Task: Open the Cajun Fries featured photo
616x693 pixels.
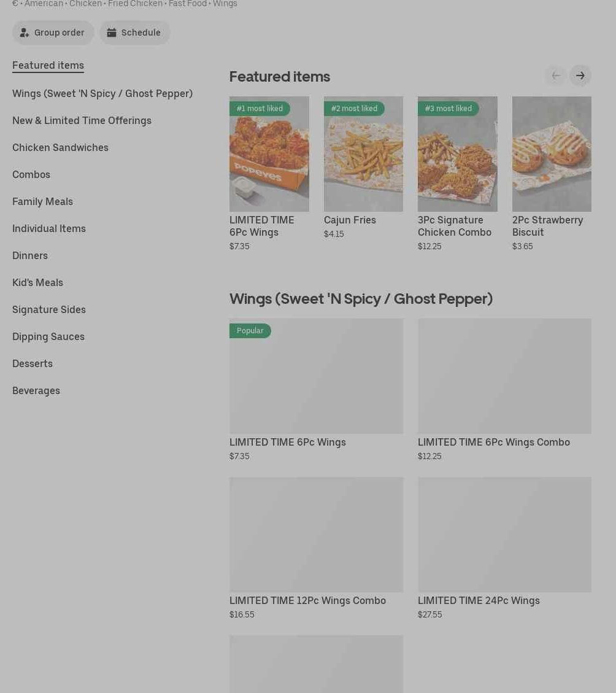Action: point(363,154)
